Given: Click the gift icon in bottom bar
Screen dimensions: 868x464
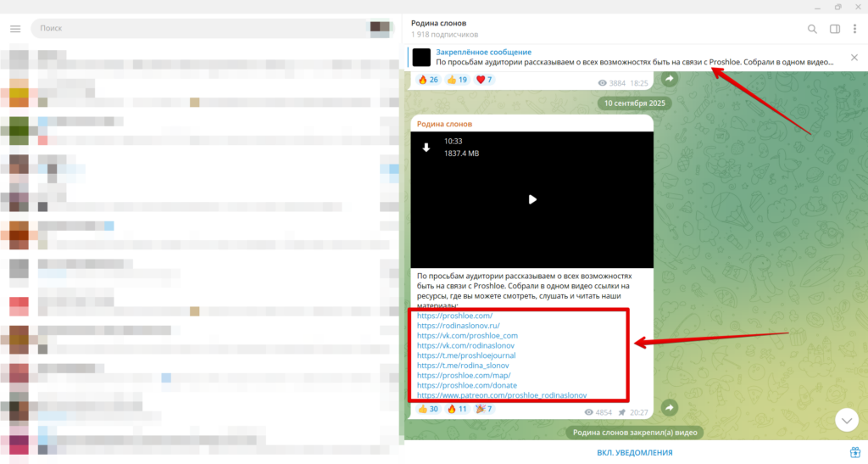Looking at the screenshot, I should coord(854,452).
